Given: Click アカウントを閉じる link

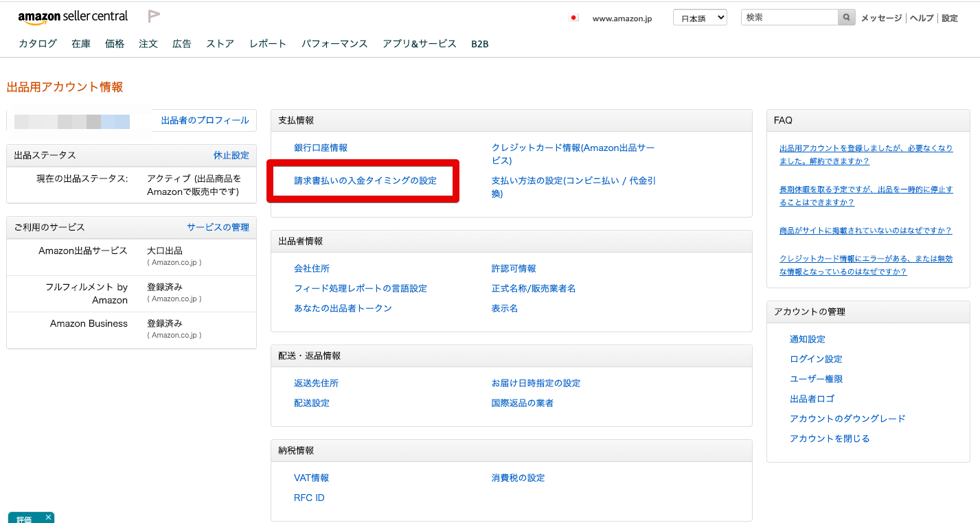Looking at the screenshot, I should coord(830,439).
